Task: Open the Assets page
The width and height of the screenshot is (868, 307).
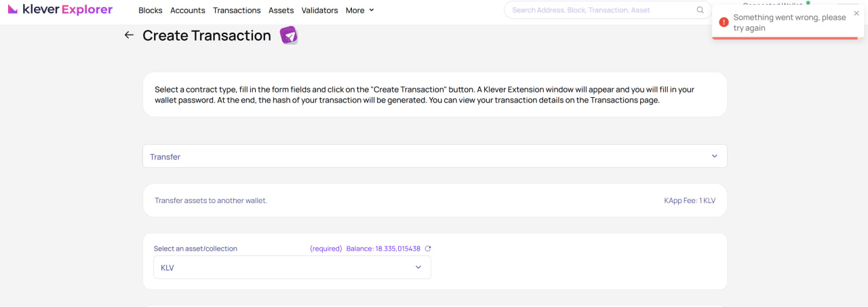Action: (281, 10)
